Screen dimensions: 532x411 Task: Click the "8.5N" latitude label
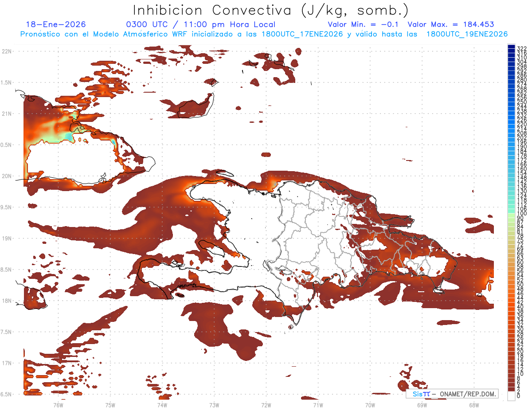[x=7, y=270]
